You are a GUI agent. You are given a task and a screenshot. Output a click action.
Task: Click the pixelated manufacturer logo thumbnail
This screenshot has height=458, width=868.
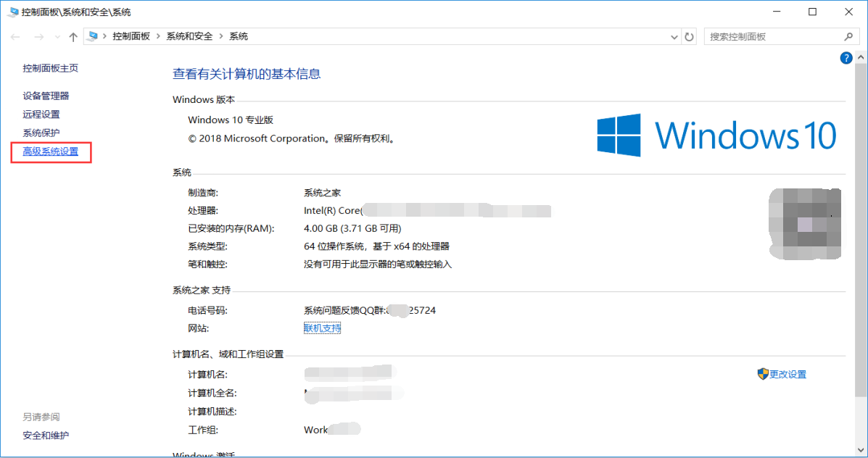805,223
